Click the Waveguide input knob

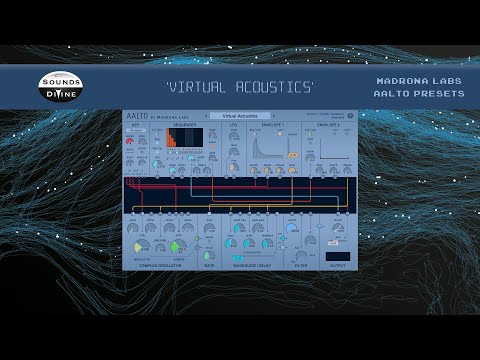click(231, 243)
